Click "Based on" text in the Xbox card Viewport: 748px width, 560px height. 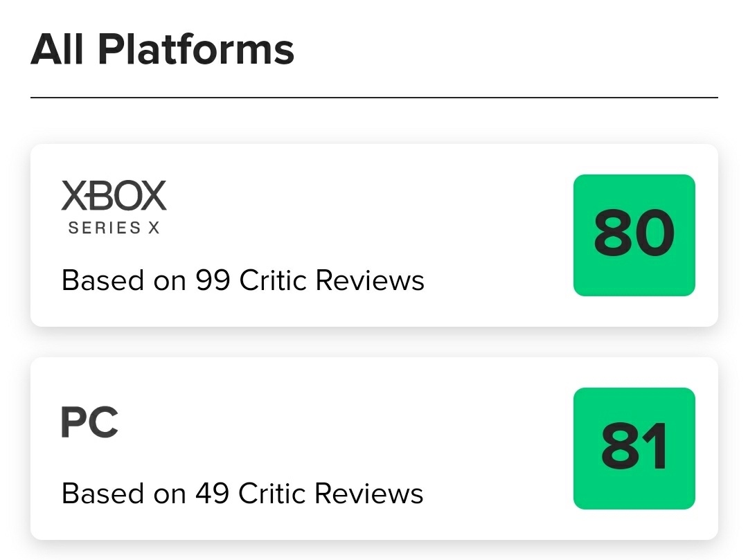pyautogui.click(x=124, y=280)
